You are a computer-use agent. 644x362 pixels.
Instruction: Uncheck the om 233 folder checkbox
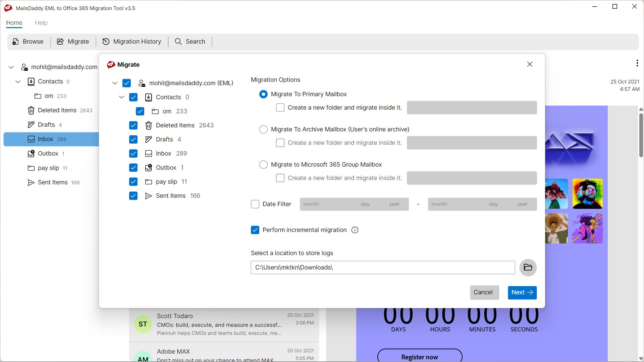(x=140, y=111)
